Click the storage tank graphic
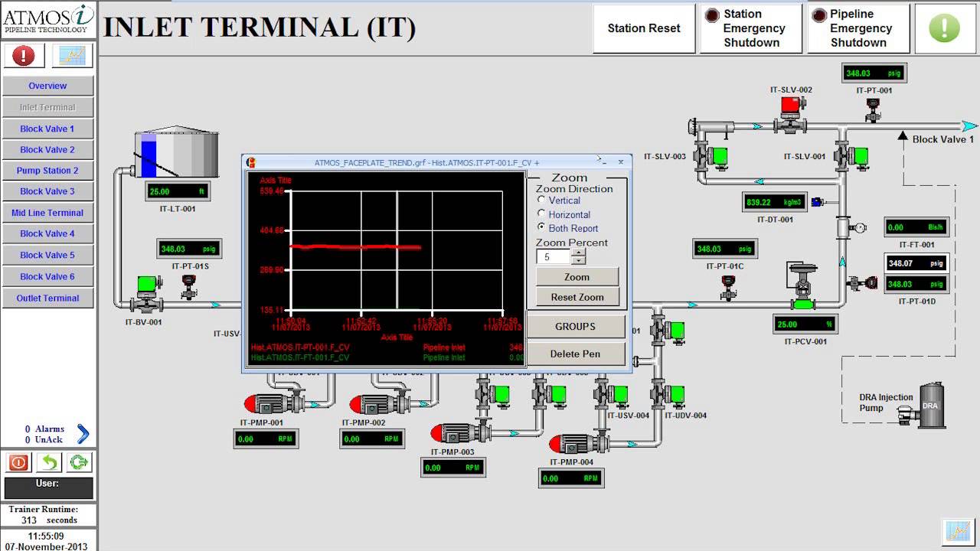 pos(175,152)
